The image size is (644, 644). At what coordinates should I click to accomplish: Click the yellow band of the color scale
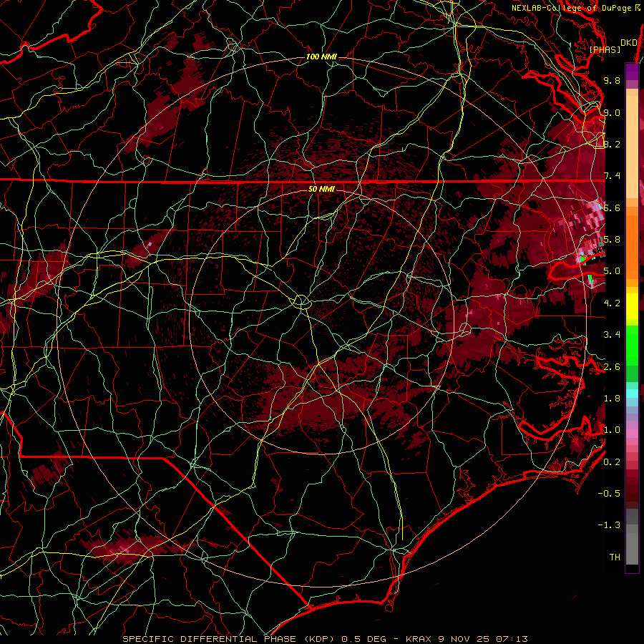pos(632,306)
